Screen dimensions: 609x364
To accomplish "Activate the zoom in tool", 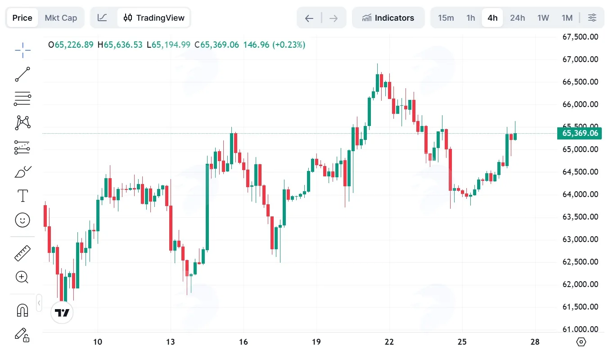I will tap(23, 277).
